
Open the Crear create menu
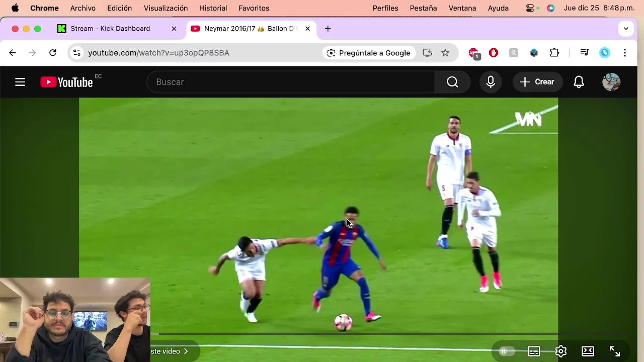click(x=537, y=82)
